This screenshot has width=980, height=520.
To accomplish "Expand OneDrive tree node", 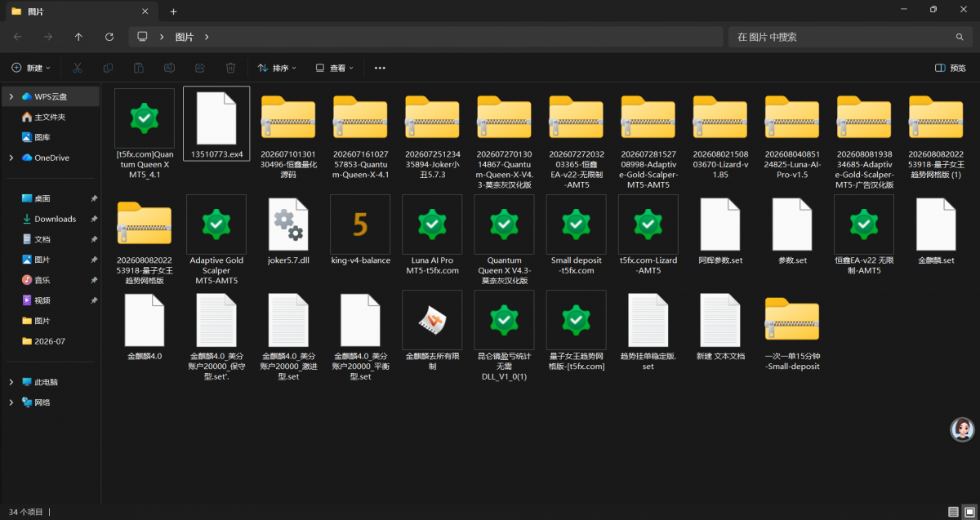I will 11,158.
